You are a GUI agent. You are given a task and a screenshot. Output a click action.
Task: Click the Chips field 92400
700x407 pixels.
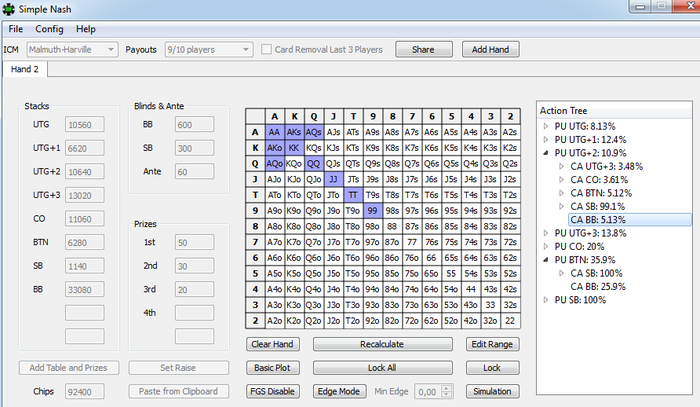click(x=85, y=391)
